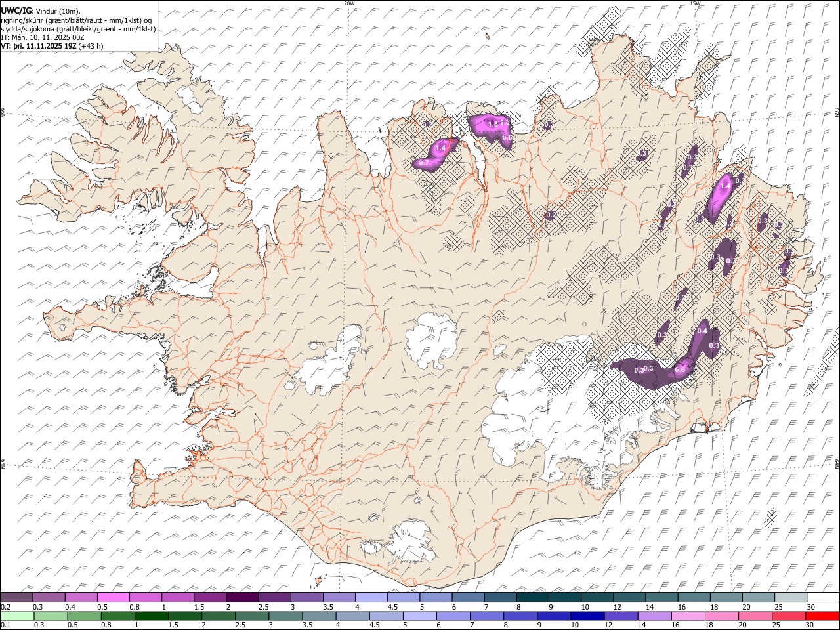Image resolution: width=840 pixels, height=630 pixels.
Task: Select the upper legend swatch labeled 2.5
Action: tap(274, 598)
